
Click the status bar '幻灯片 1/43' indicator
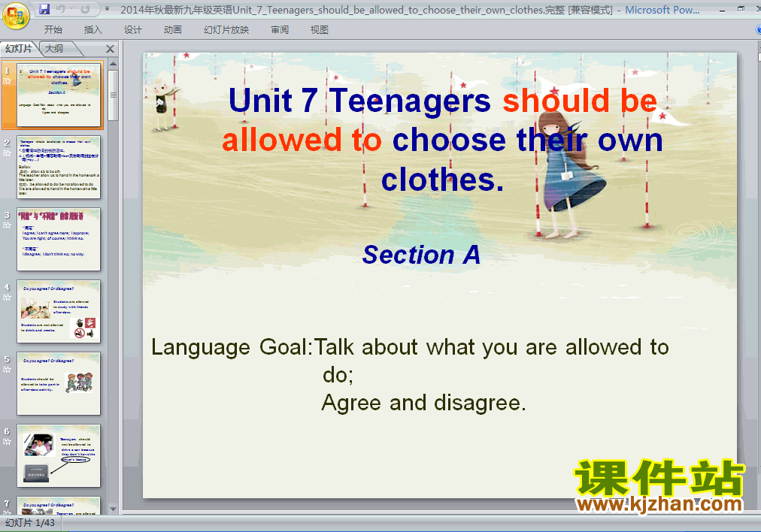coord(30,523)
